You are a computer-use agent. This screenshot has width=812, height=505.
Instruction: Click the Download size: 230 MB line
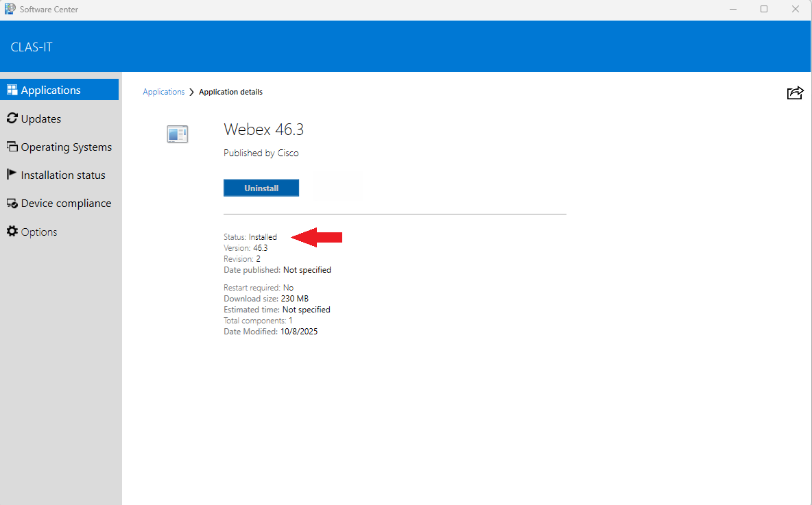click(266, 299)
